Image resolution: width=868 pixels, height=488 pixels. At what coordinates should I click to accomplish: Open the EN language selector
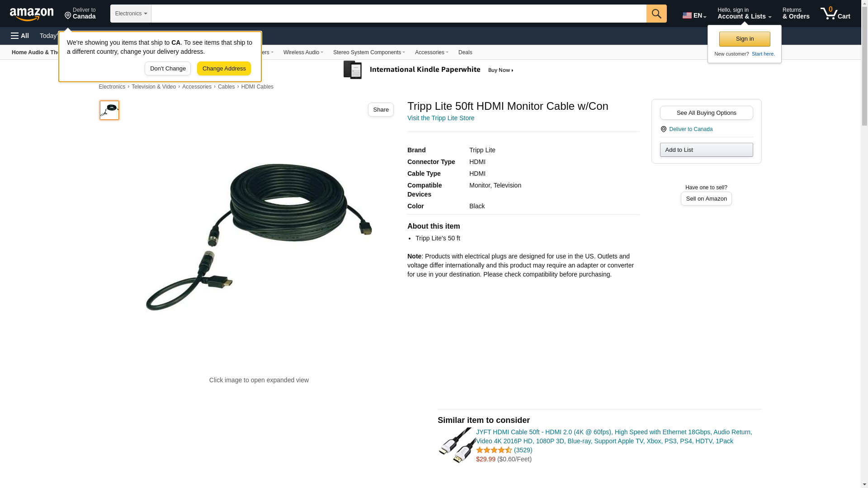694,15
